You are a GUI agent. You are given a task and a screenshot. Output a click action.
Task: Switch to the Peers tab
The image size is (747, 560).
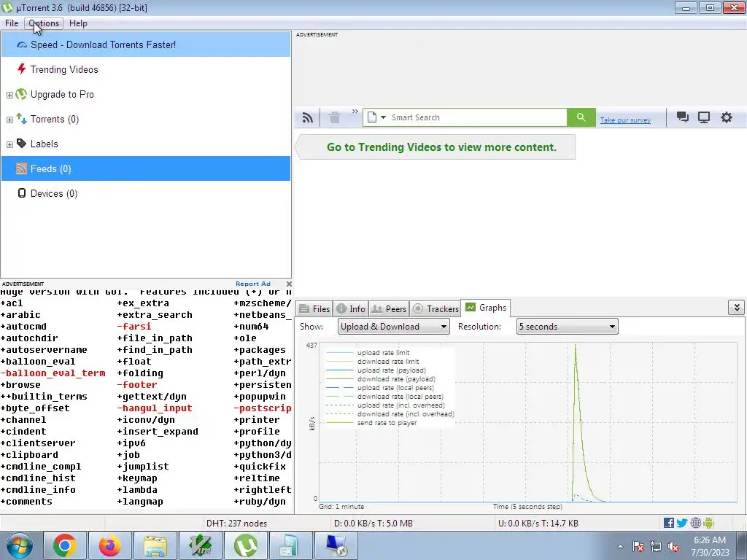[x=389, y=309]
